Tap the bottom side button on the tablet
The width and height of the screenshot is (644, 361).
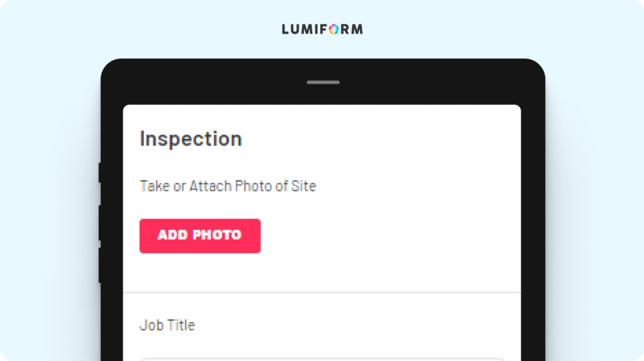click(100, 265)
